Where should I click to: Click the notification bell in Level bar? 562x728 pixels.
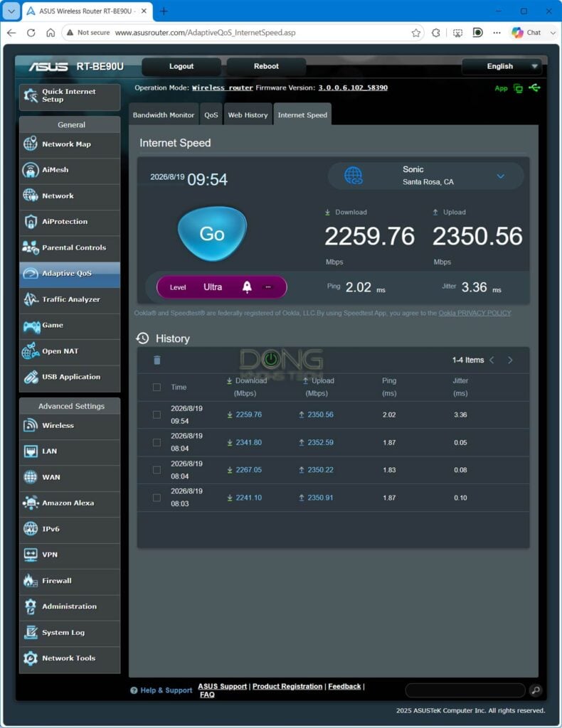coord(247,287)
